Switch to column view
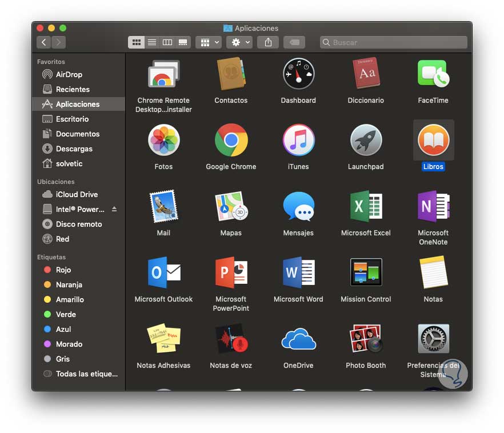504x433 pixels. point(167,42)
